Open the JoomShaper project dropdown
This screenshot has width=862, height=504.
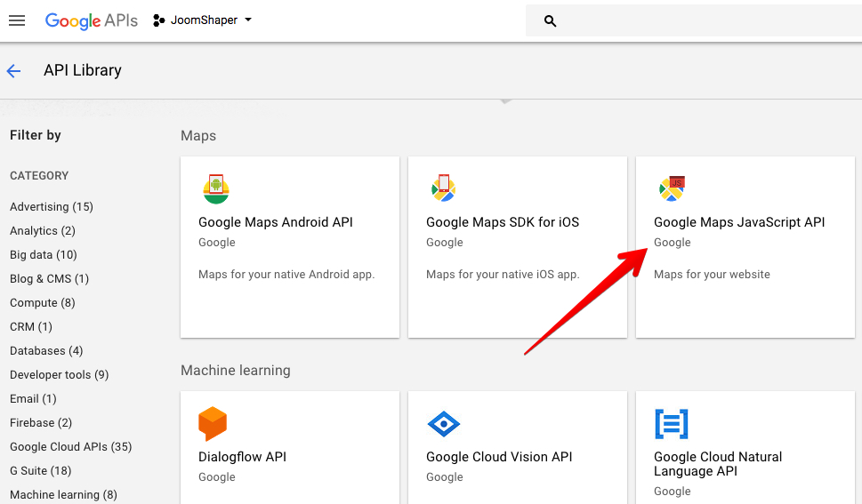(203, 20)
